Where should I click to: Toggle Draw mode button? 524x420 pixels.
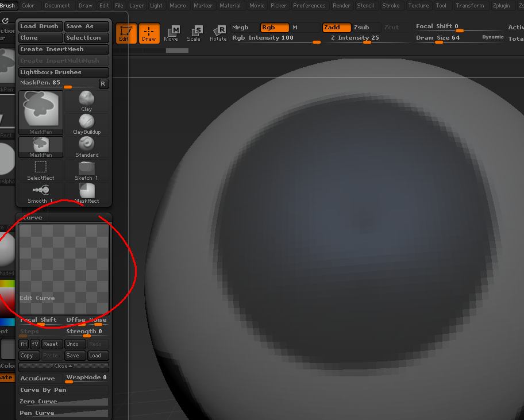click(149, 33)
